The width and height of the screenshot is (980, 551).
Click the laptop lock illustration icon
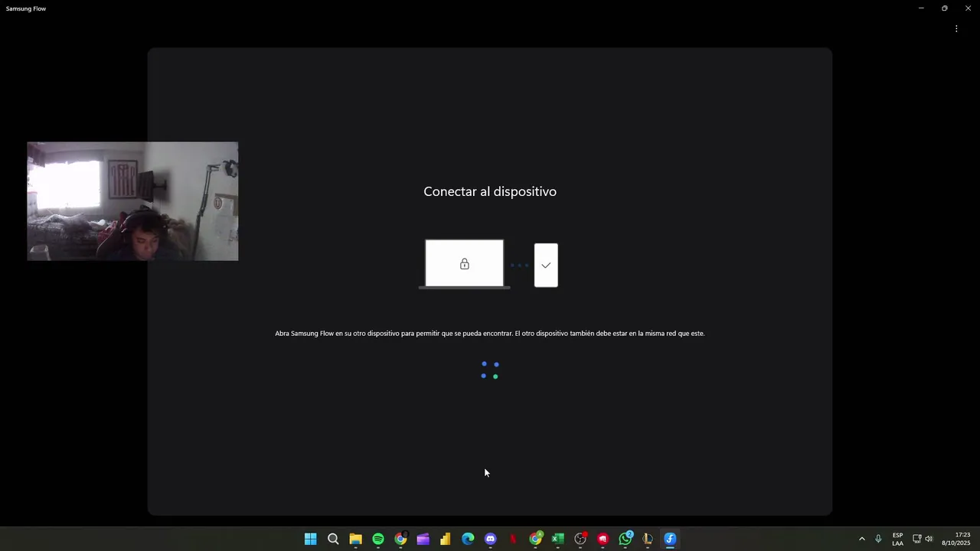click(465, 264)
